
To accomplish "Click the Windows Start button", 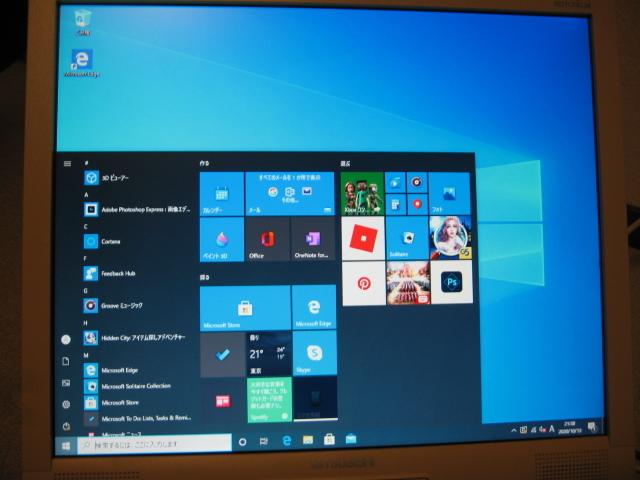I will tap(66, 446).
